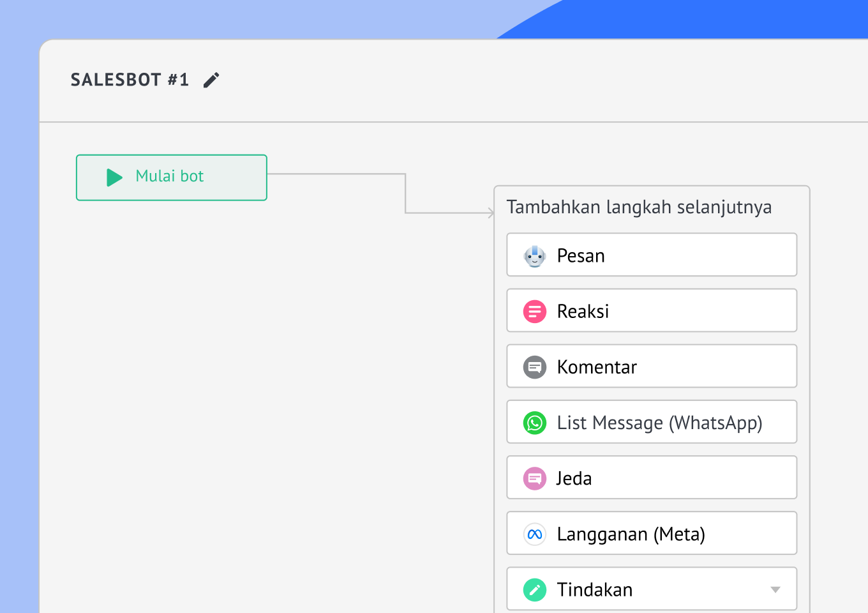Image resolution: width=868 pixels, height=613 pixels.
Task: Select Langganan (Meta) step
Action: pos(652,533)
